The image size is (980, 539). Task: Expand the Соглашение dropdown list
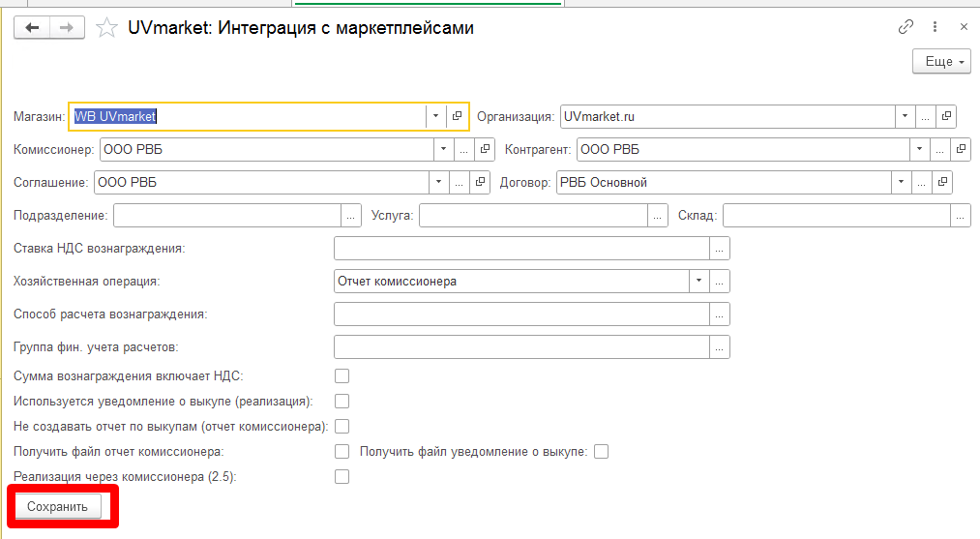pyautogui.click(x=439, y=183)
